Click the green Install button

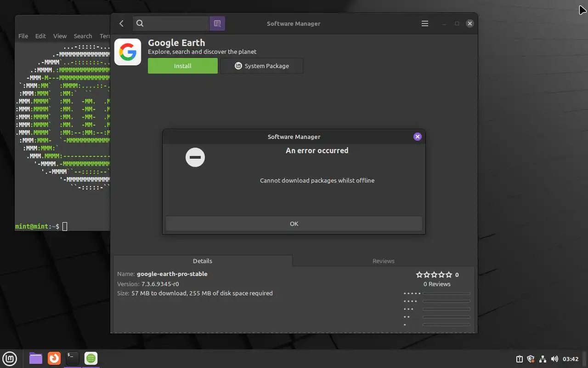[x=183, y=66]
